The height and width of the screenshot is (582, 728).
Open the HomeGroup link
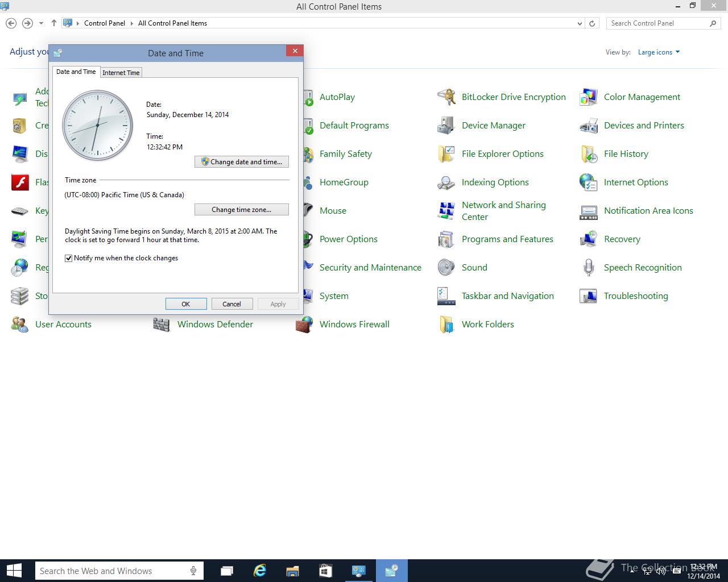[344, 182]
